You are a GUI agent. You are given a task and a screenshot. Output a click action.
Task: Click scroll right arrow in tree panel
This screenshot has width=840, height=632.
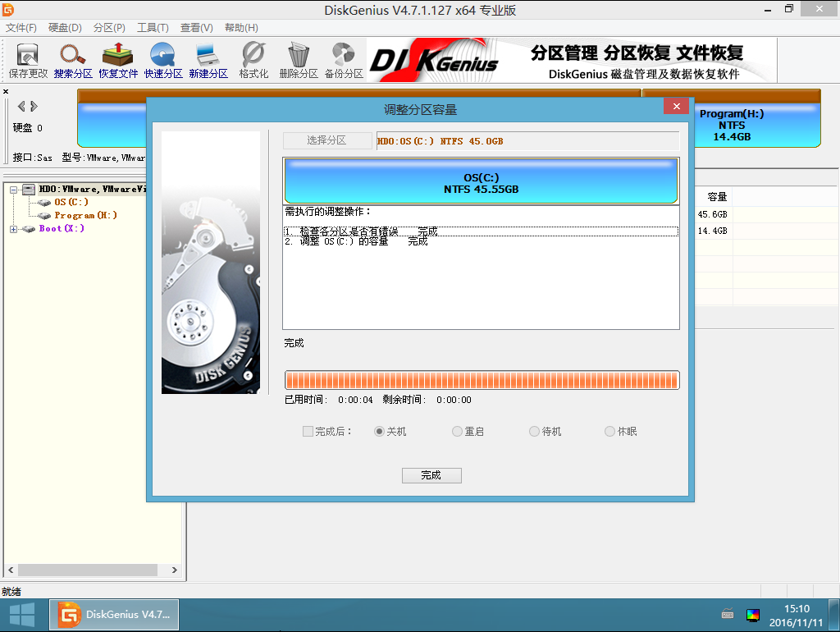[x=175, y=570]
